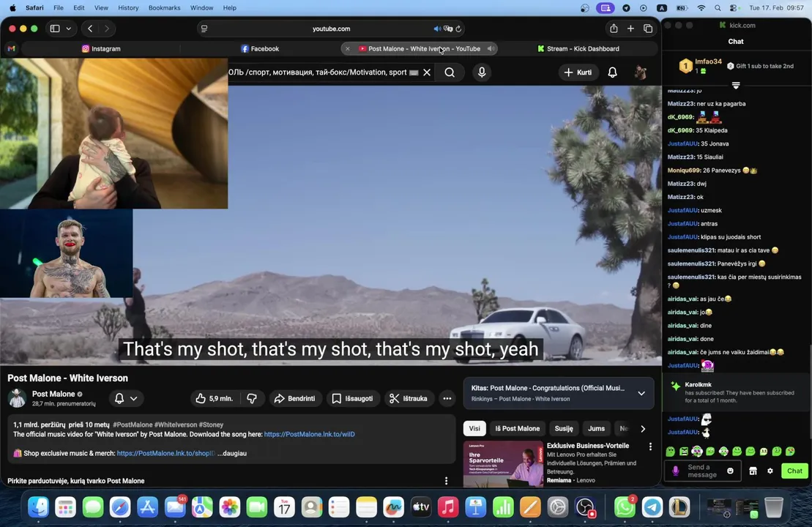This screenshot has width=812, height=527.
Task: Click the Bendrinti share button
Action: (294, 399)
